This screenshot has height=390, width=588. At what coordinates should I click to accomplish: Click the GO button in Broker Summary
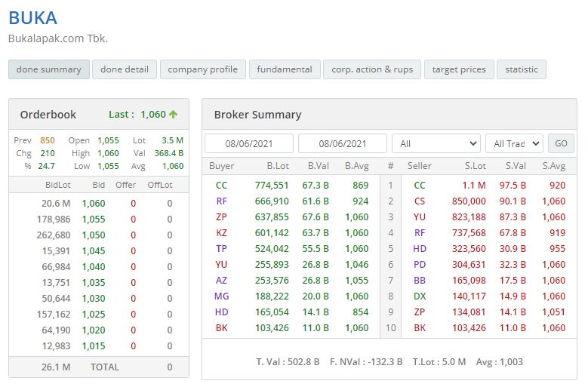(561, 143)
